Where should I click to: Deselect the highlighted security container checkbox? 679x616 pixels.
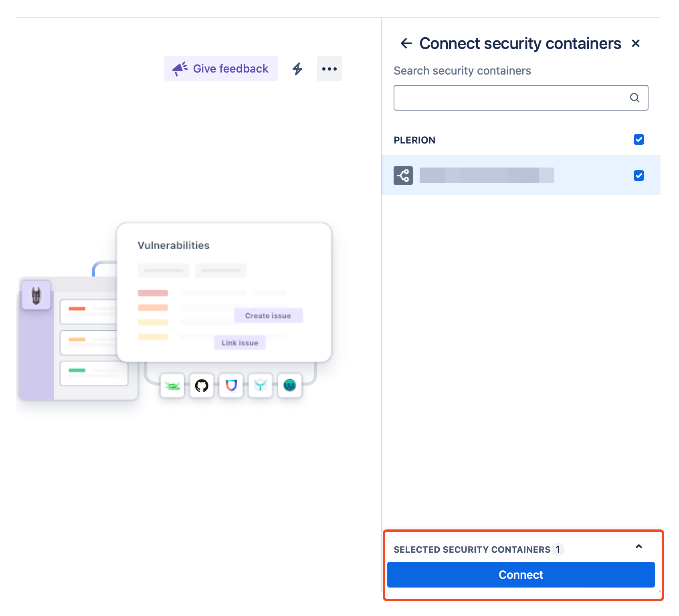pyautogui.click(x=639, y=175)
